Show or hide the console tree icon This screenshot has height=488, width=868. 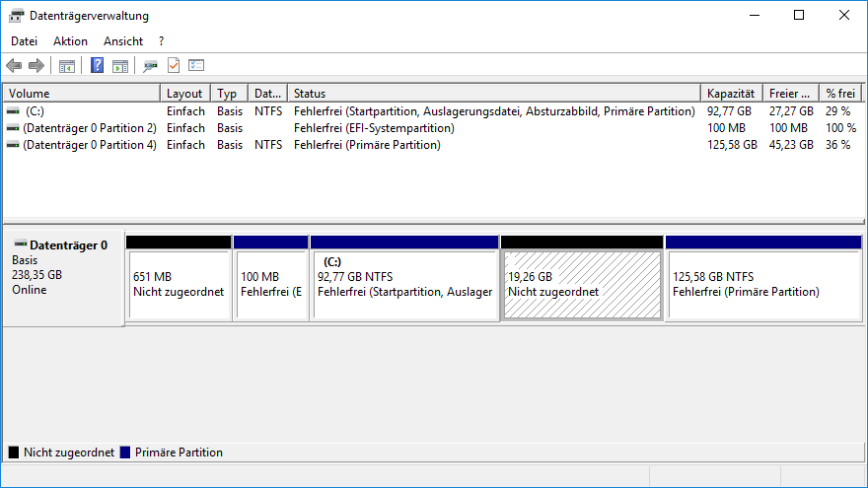point(67,66)
